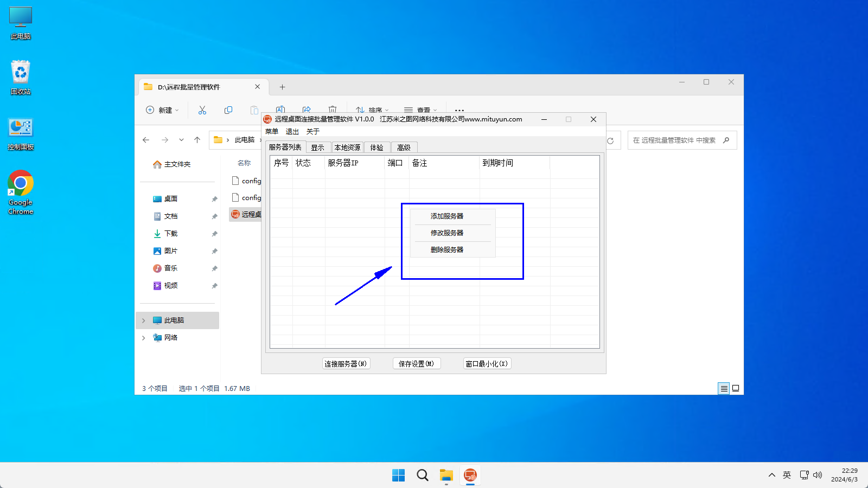Click 保存设置(M) button
Viewport: 868px width, 488px height.
(x=417, y=364)
